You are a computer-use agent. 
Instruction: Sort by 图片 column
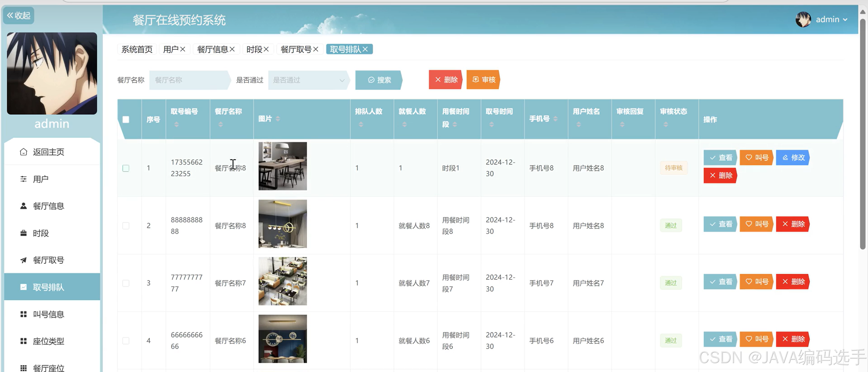coord(278,119)
